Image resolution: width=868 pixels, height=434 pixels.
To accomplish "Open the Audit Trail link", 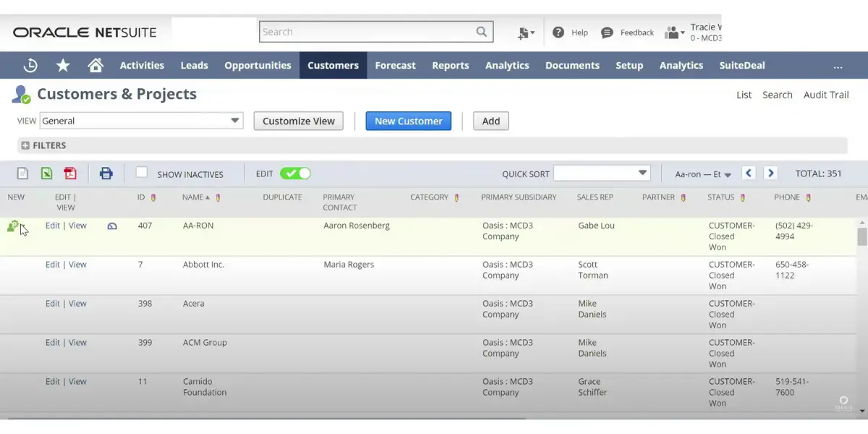I will click(826, 95).
